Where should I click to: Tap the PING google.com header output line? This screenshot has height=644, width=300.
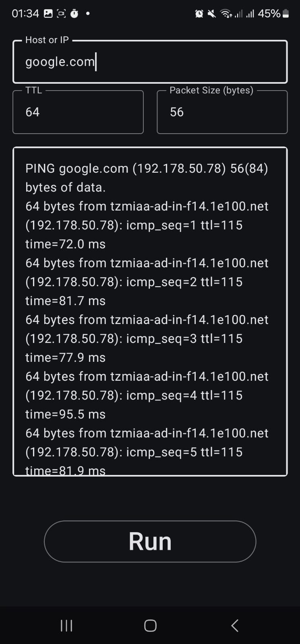coord(147,169)
